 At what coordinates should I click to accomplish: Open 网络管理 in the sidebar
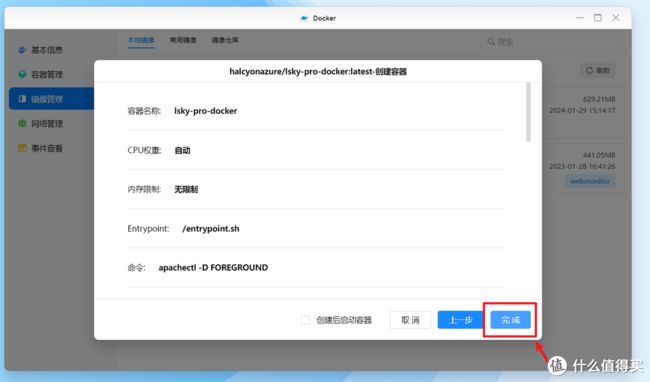coord(47,123)
